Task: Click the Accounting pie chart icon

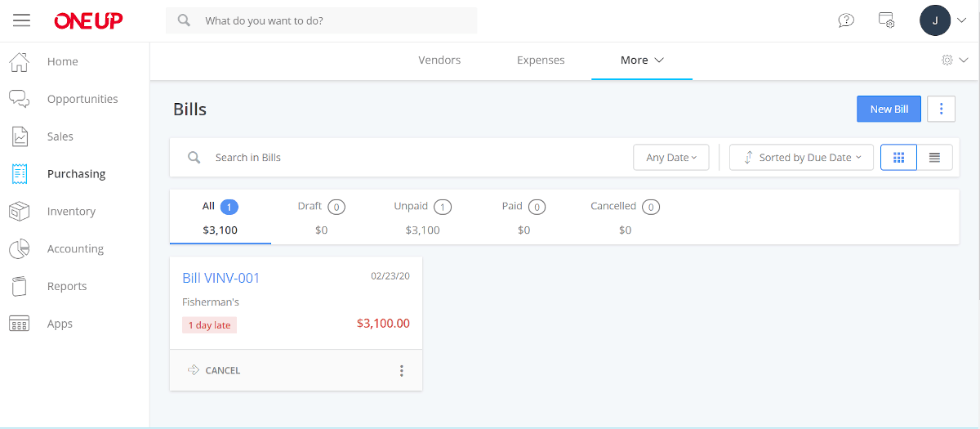Action: pos(19,249)
